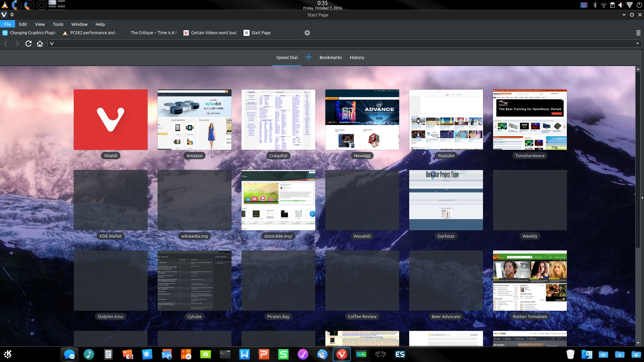Open the Tomshardware speed dial
This screenshot has height=362, width=644.
point(530,120)
